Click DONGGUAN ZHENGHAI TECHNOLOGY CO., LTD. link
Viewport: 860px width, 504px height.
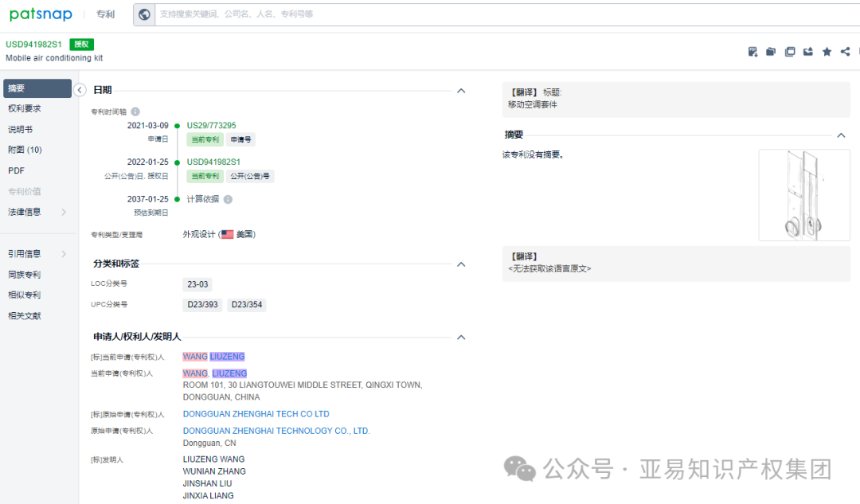click(276, 431)
